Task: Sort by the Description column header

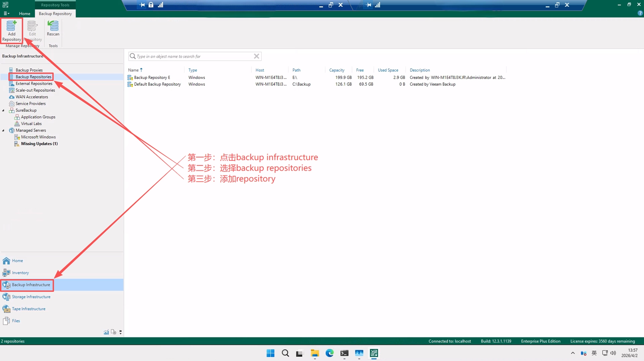Action: [420, 70]
